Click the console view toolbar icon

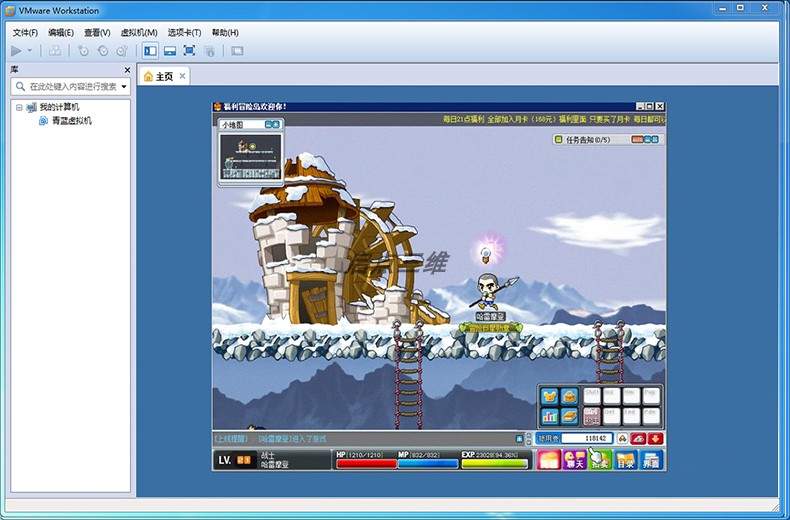pos(237,50)
